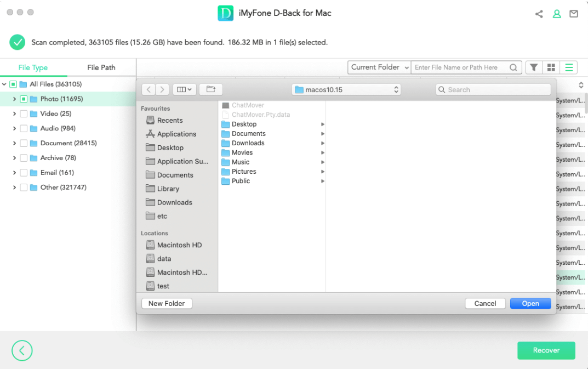Select Library in Favourites sidebar
Viewport: 588px width, 369px height.
pyautogui.click(x=162, y=189)
